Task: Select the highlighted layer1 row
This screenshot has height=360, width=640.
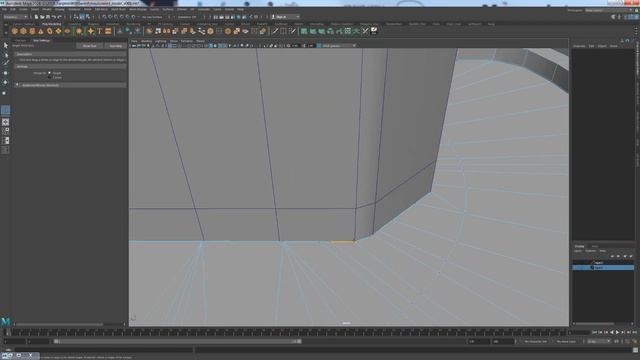Action: click(x=603, y=268)
